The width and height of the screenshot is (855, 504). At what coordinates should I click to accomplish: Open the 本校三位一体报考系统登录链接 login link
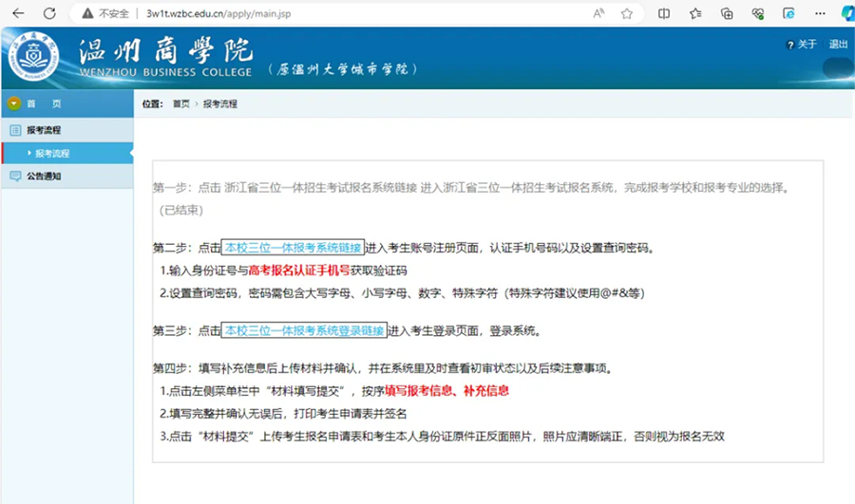pyautogui.click(x=304, y=330)
